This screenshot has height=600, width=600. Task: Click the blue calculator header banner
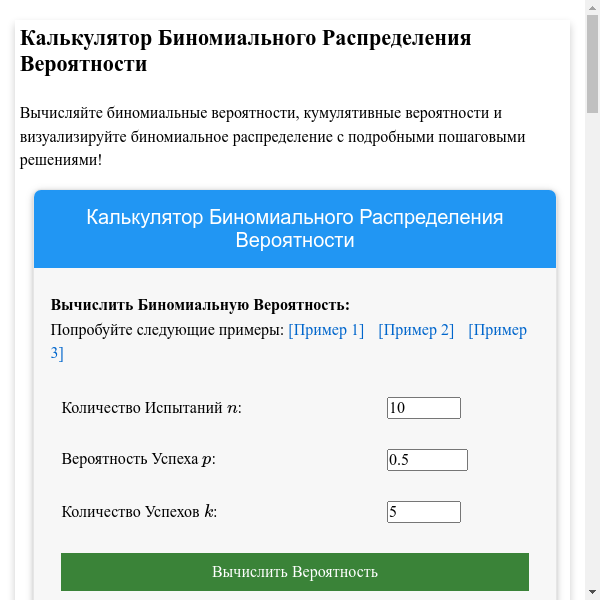[x=295, y=229]
